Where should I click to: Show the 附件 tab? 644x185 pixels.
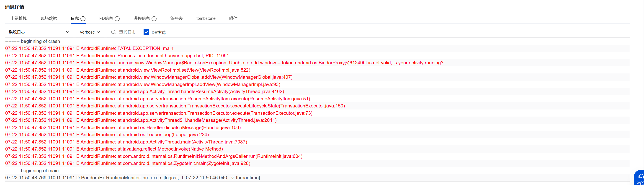[x=233, y=18]
